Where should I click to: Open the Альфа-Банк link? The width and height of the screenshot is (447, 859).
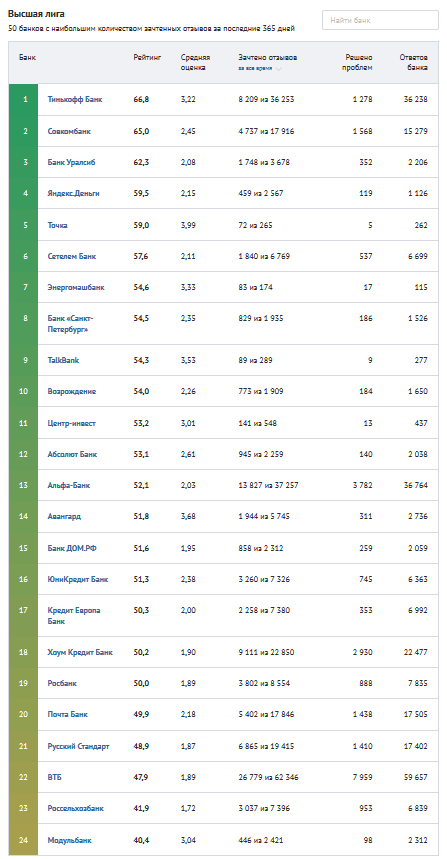point(69,485)
